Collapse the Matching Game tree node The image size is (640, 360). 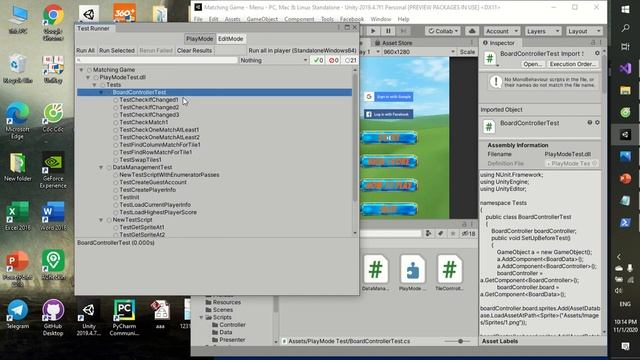(x=81, y=70)
